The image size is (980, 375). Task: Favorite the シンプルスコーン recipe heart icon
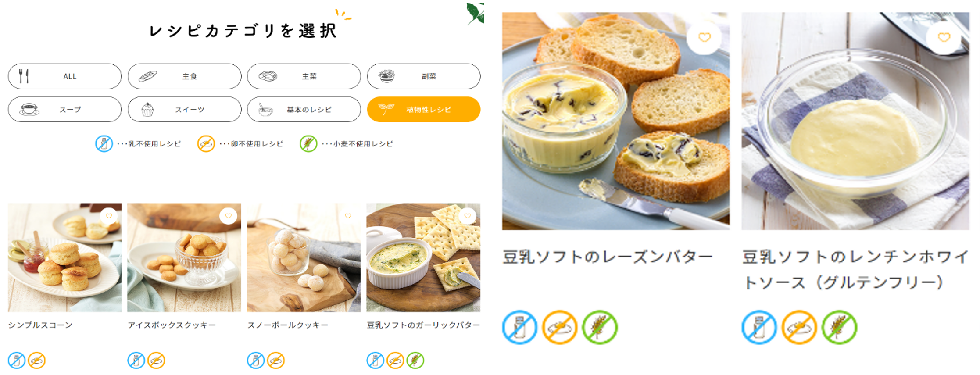click(109, 216)
